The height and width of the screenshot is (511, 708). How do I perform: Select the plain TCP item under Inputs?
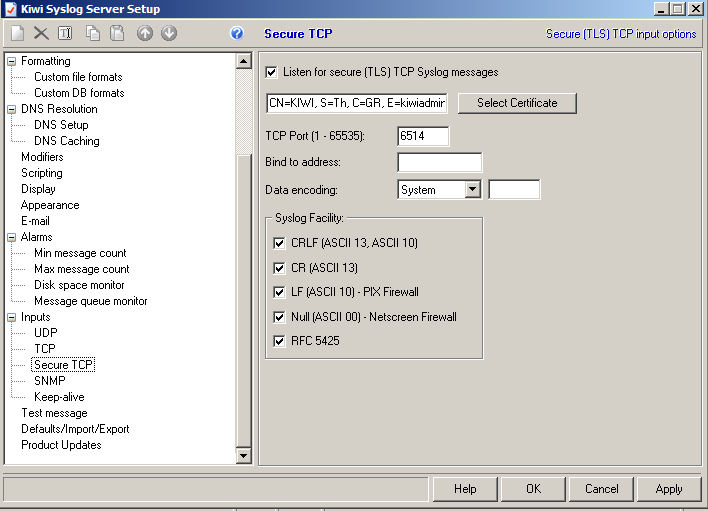[45, 349]
